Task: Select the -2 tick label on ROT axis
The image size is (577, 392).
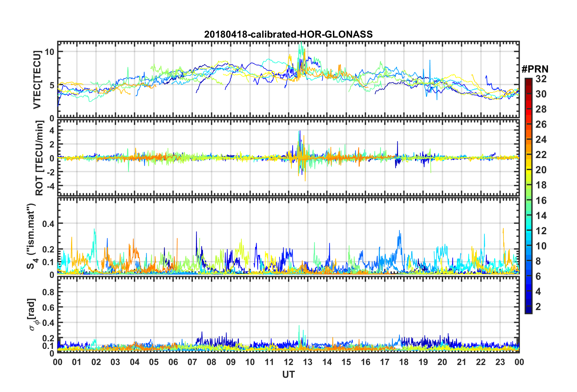Action: click(50, 172)
